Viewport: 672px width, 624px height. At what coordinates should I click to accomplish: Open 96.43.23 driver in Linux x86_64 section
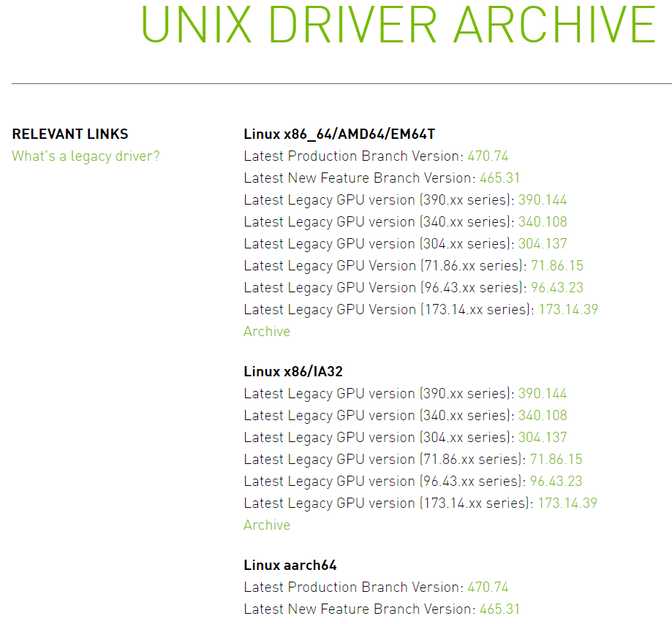pos(557,287)
